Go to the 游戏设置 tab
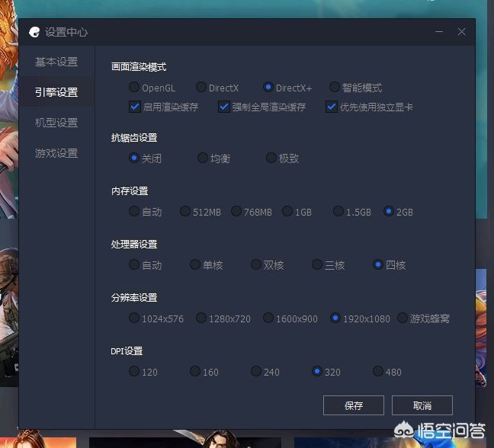 point(56,153)
